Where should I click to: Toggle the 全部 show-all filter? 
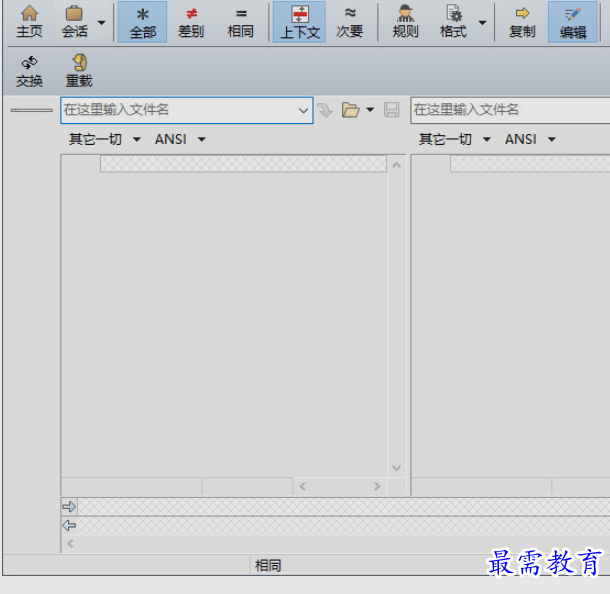(143, 22)
